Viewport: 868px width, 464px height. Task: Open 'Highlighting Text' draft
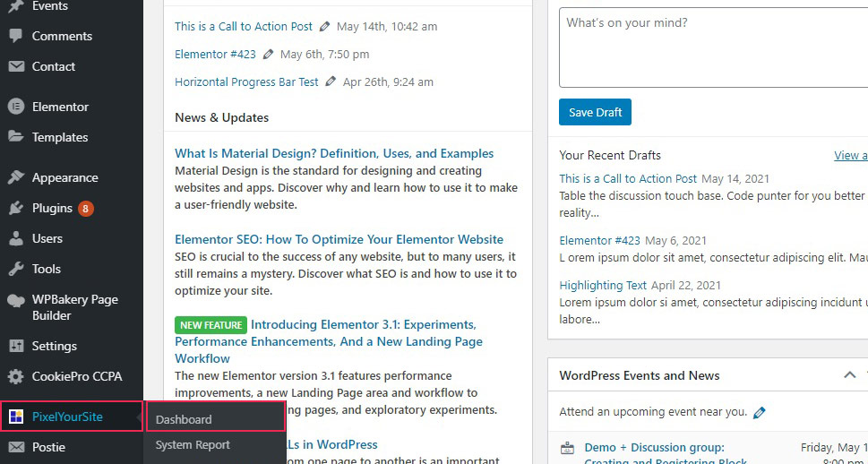pos(603,286)
